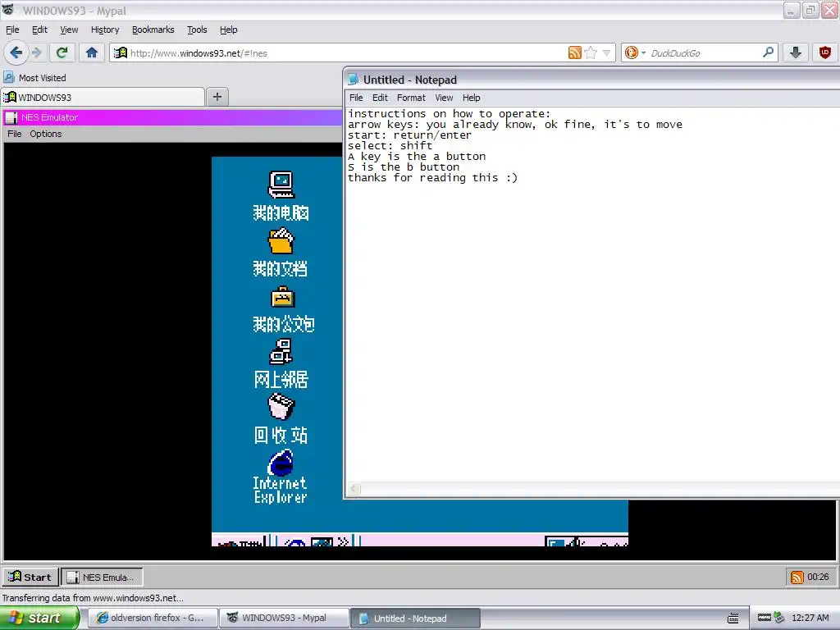Click the Untitled - Notepad taskbar button
Screen dimensions: 840x630
pyautogui.click(x=415, y=619)
